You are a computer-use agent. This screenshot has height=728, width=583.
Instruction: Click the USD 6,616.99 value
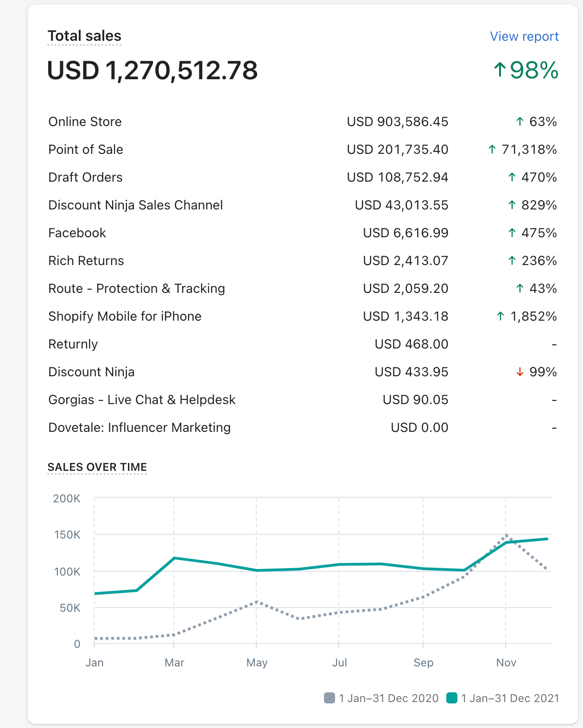point(406,233)
